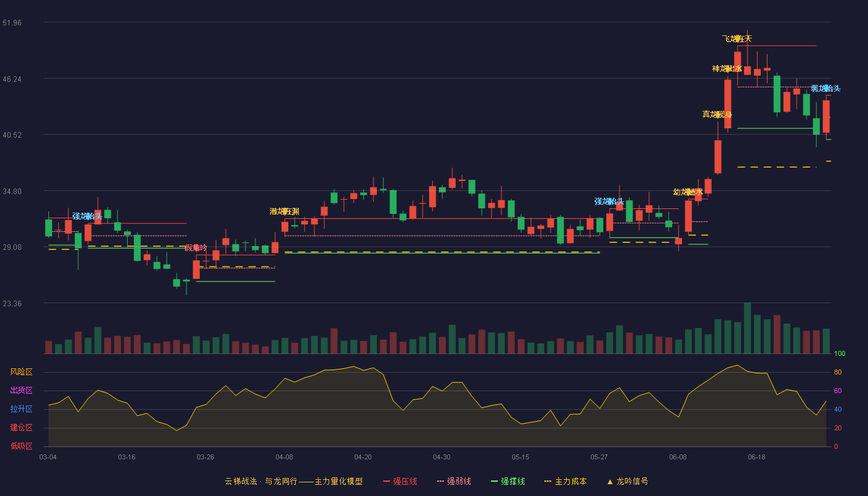Viewport: 868px width, 496px height.
Task: Click the dashed pink 强弱线 legend icon
Action: click(441, 481)
